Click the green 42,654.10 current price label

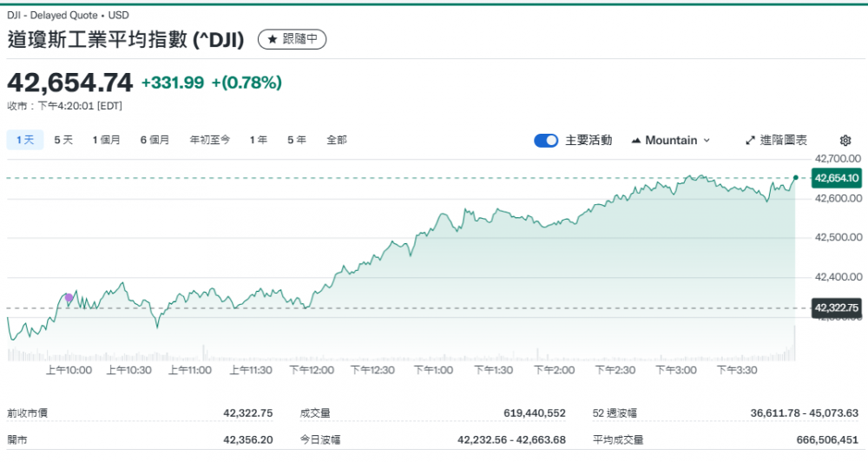point(835,178)
